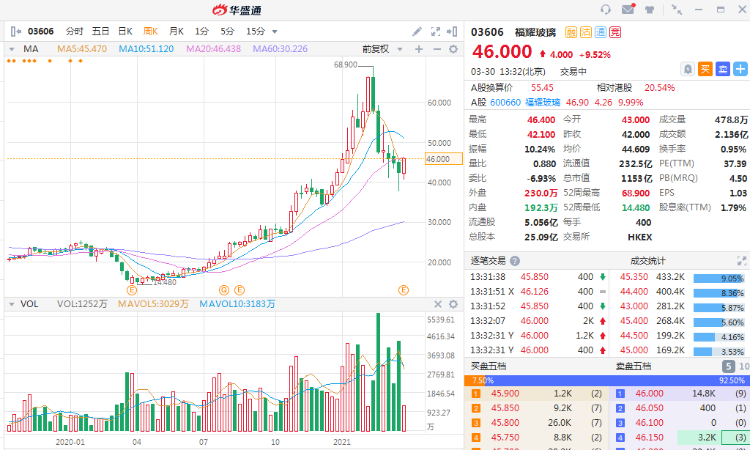Collapse the VOL indicator triangle
The height and width of the screenshot is (450, 750).
pos(11,304)
